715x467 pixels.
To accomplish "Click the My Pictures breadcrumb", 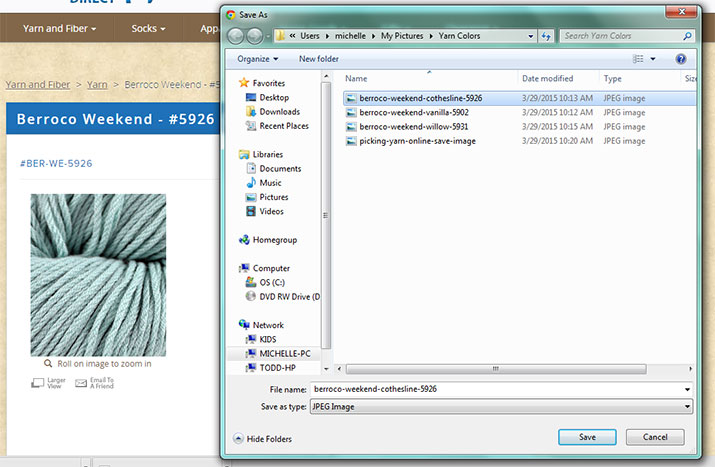I will [x=402, y=36].
